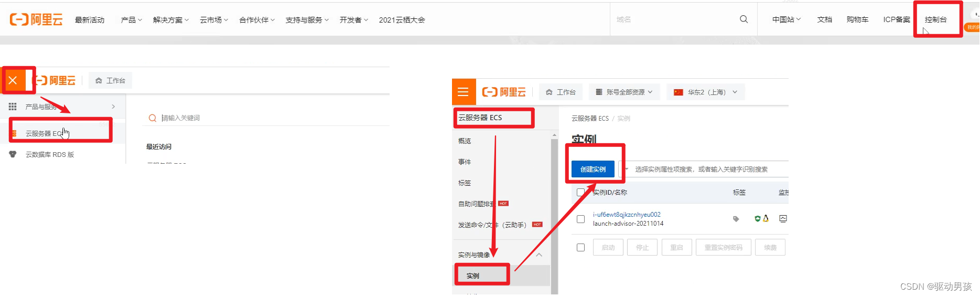Click the tag icon in the instance row
980x296 pixels.
pyautogui.click(x=736, y=219)
